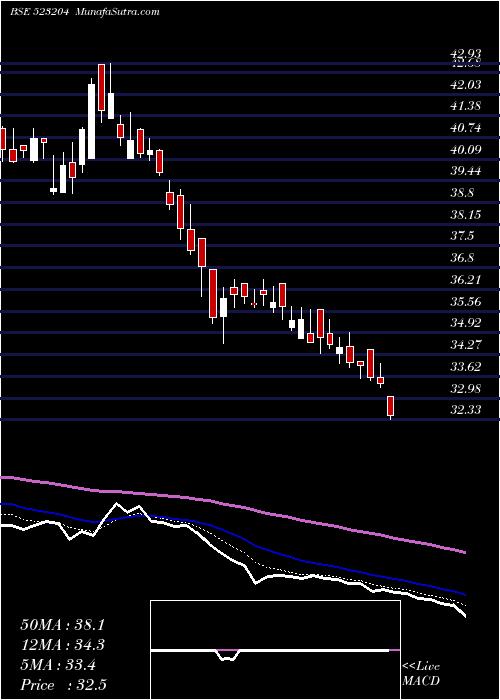
Task: Click the 40.09 price axis label
Action: [466, 149]
